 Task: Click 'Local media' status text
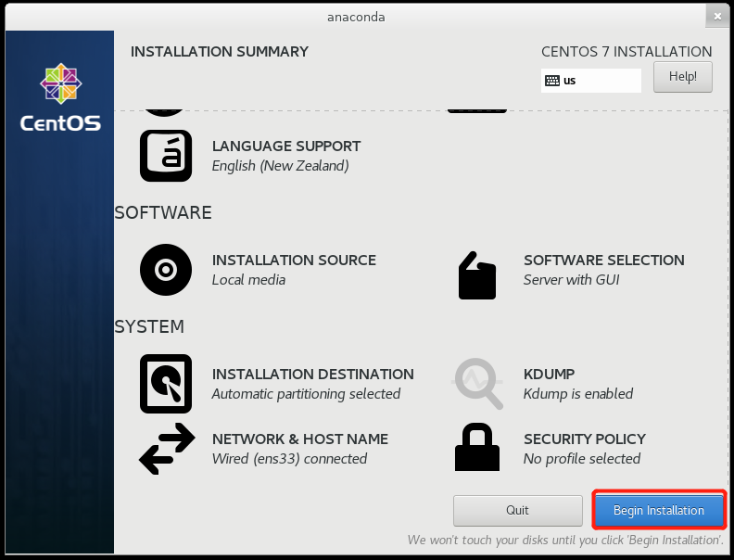(248, 280)
